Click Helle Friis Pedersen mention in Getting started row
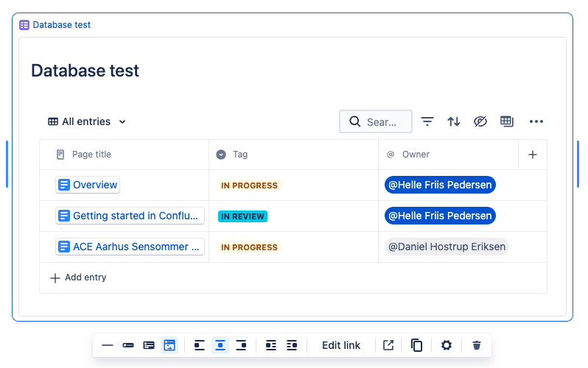 click(440, 216)
